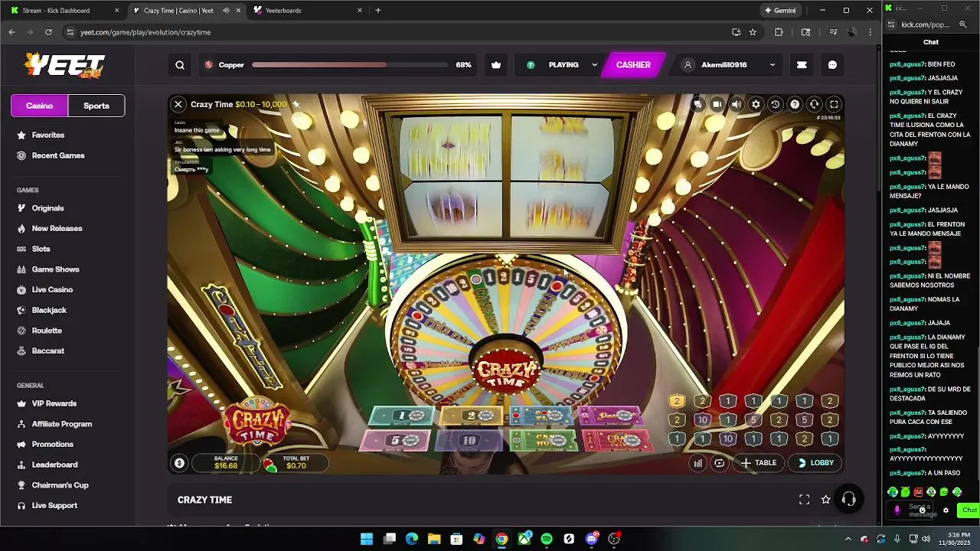Expand game view icon beside favorite star

click(x=805, y=500)
